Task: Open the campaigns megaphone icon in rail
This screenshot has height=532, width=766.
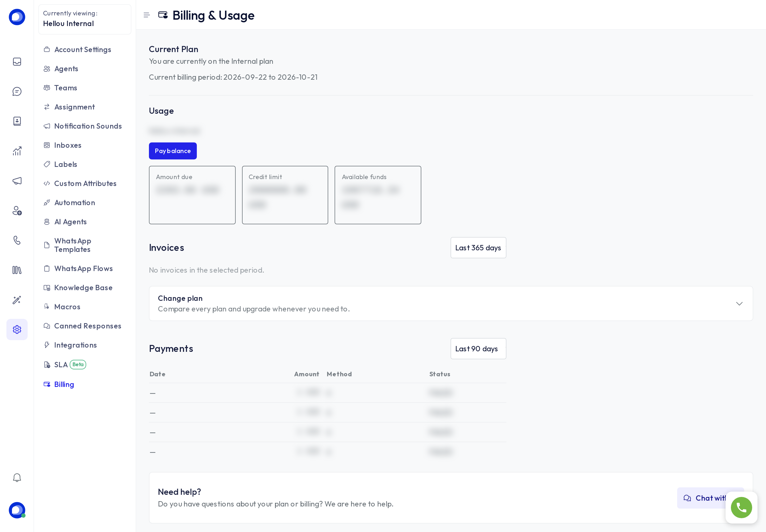Action: (17, 181)
